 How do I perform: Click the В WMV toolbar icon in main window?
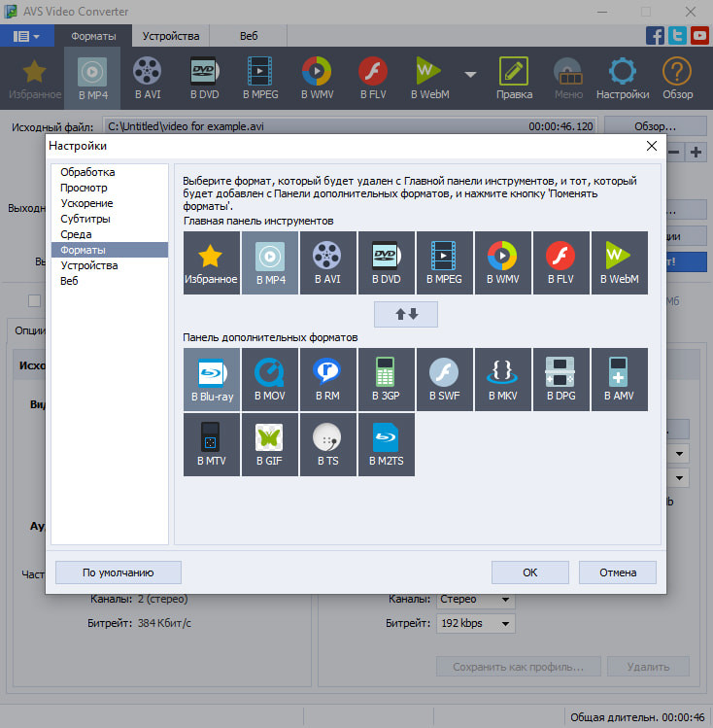pyautogui.click(x=317, y=78)
